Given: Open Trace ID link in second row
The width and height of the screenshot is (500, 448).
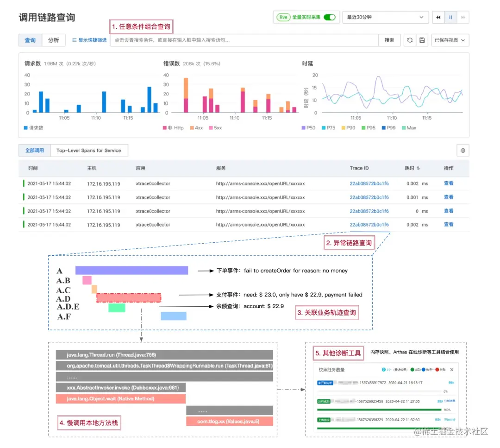Looking at the screenshot, I should click(369, 197).
